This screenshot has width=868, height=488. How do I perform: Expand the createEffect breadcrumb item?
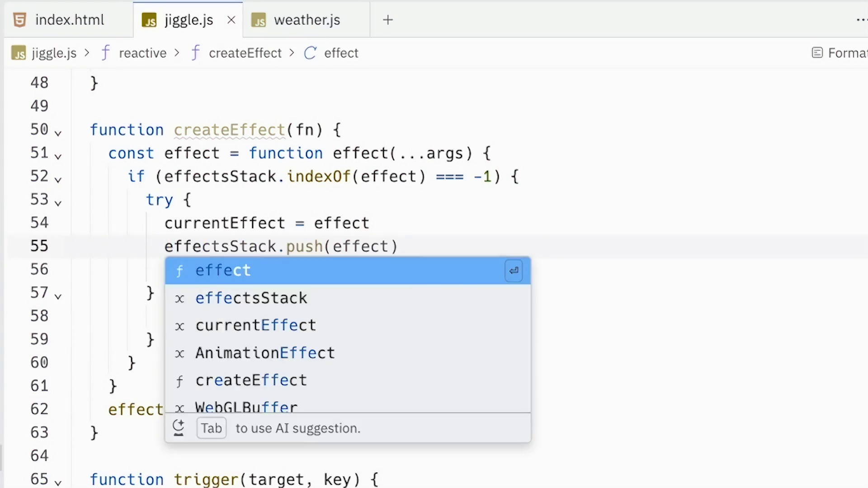click(245, 53)
